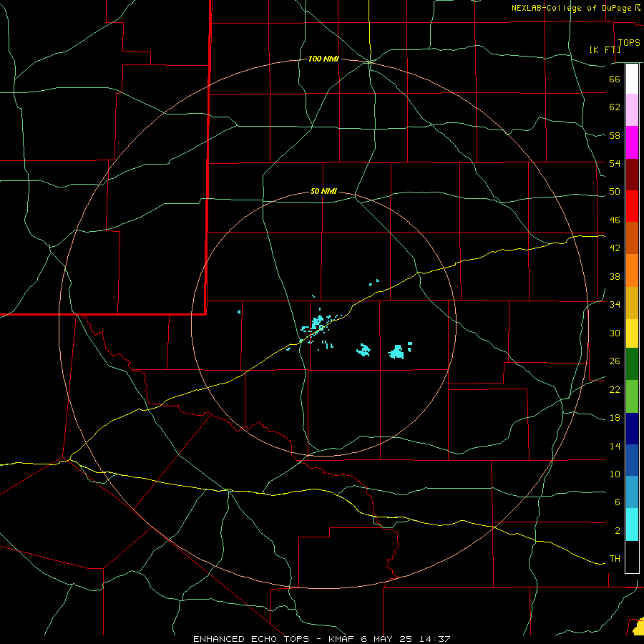644x644 pixels.
Task: Click the light pink 62 K FT legend swatch
Action: pyautogui.click(x=632, y=109)
